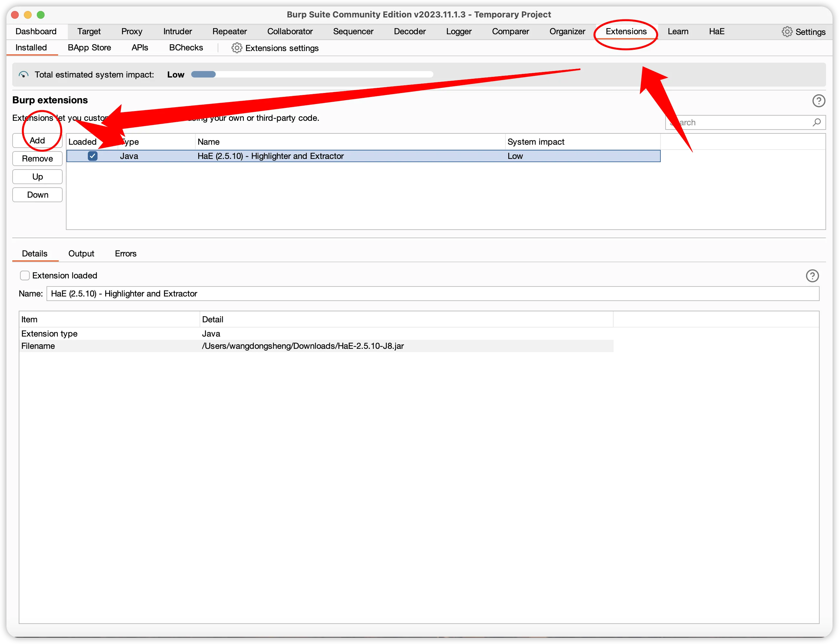Move extension Down in list

pos(37,194)
